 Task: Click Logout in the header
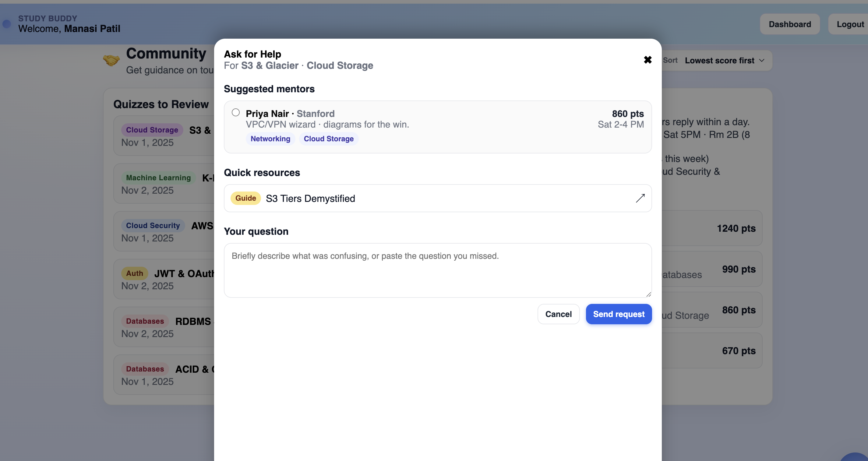(850, 24)
